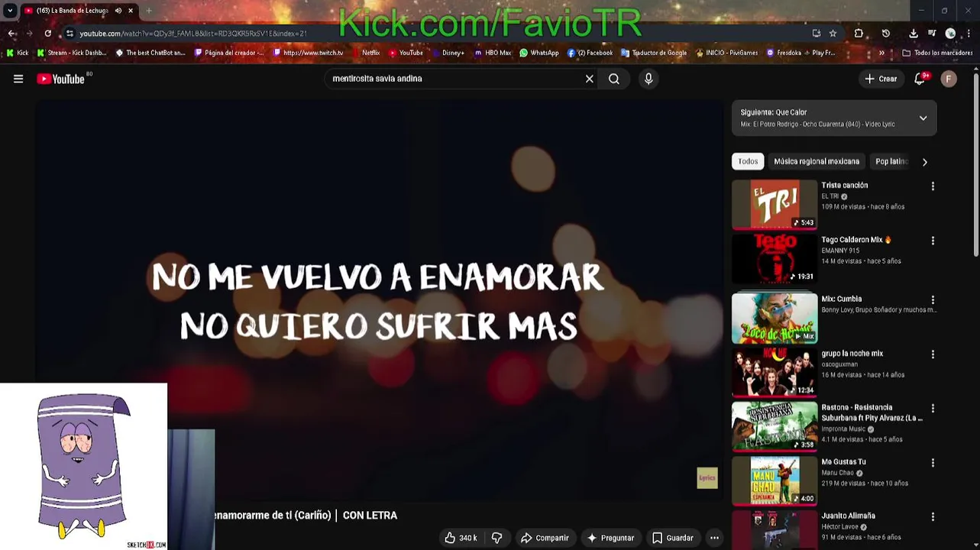The width and height of the screenshot is (980, 550).
Task: Reload the page with the refresh icon
Action: [48, 34]
